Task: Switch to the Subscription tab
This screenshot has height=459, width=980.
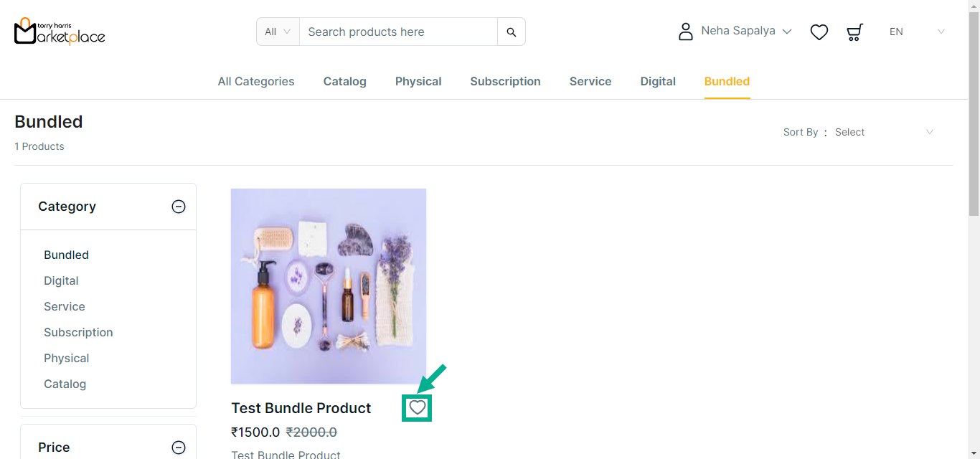Action: coord(505,82)
